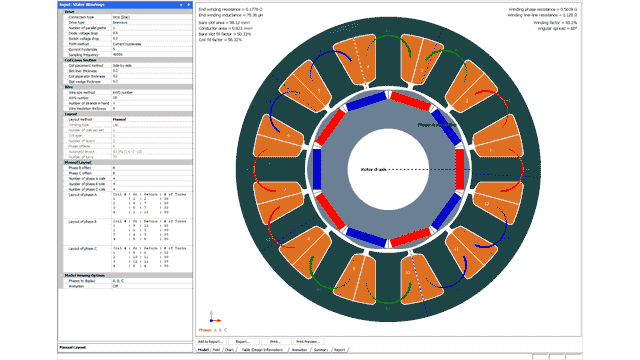640x360 pixels.
Task: Collapse the Wire section
Action: (x=61, y=87)
